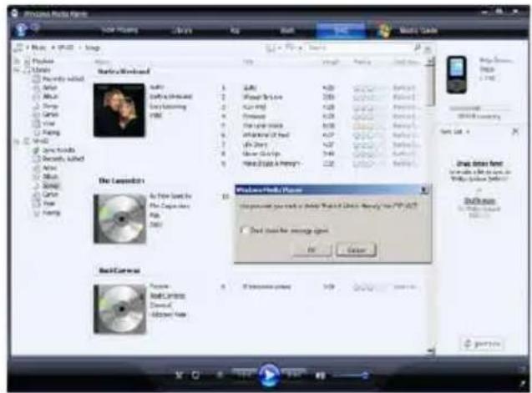Select Genre under the device node

click(x=50, y=194)
